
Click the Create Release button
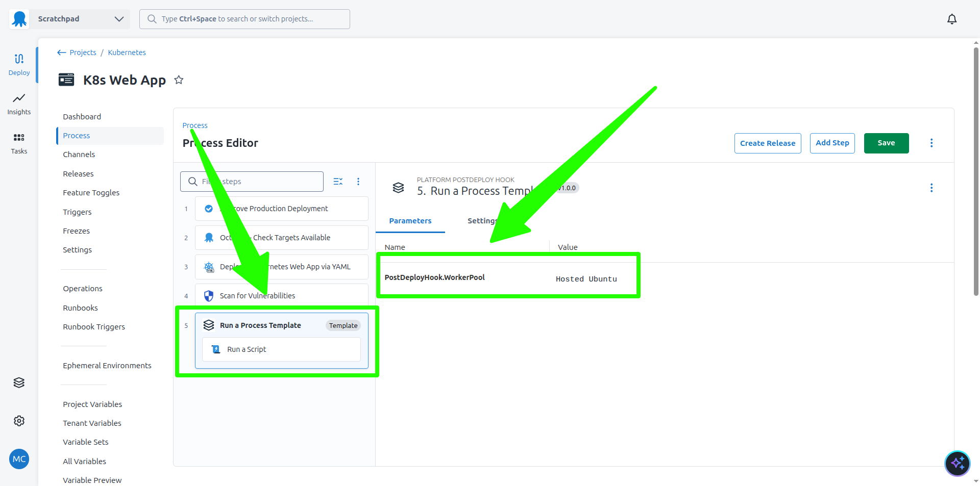tap(767, 143)
